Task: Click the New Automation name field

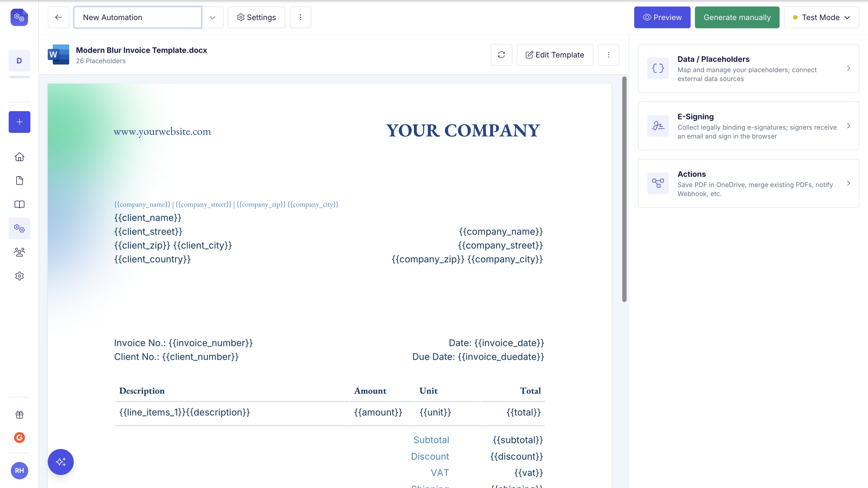Action: click(x=138, y=17)
